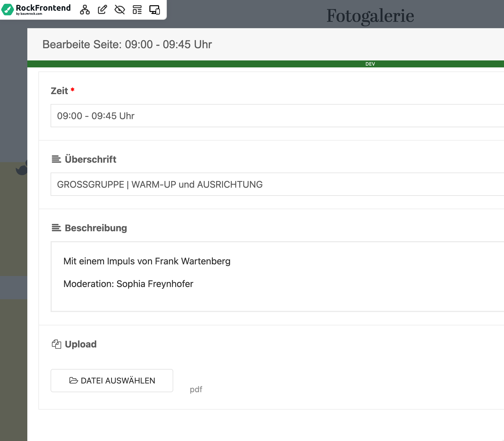Screen dimensions: 504x441
Task: Click the pages icon beside Upload
Action: pyautogui.click(x=56, y=344)
